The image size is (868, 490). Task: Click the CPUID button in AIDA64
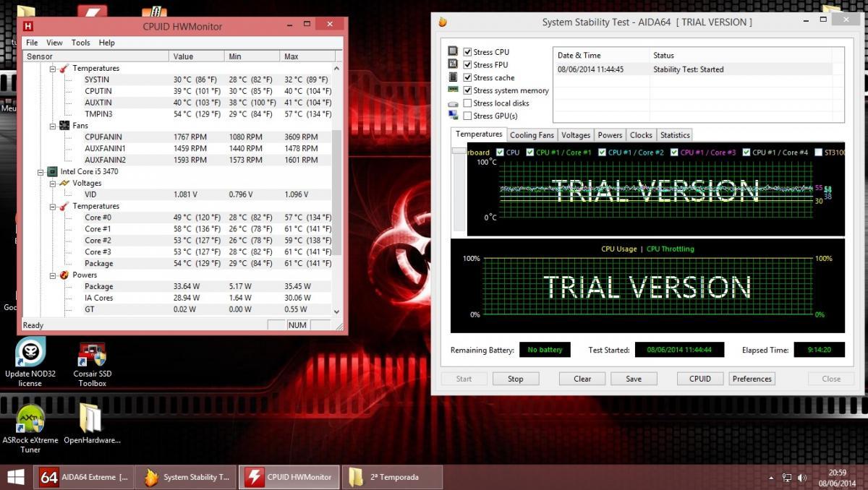[x=700, y=379]
